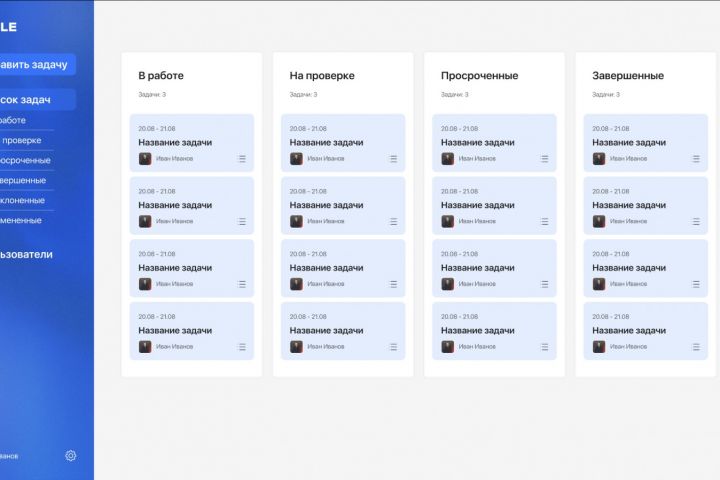This screenshot has height=480, width=720.
Task: Open the 'проверке' sidebar filter
Action: point(21,140)
